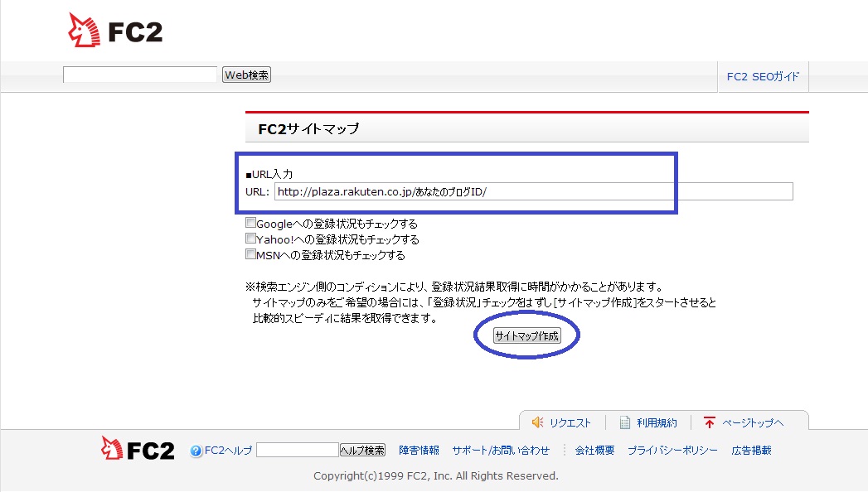Click the speaker icon beside リクエスト

(x=537, y=422)
